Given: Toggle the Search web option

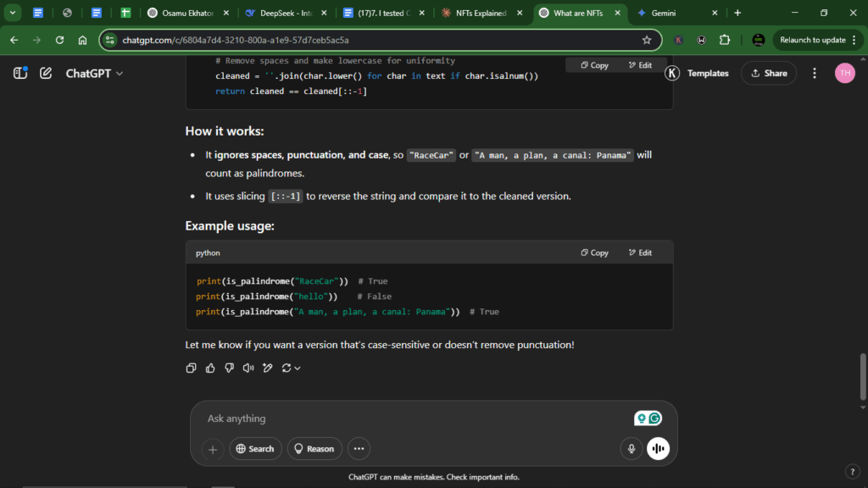Looking at the screenshot, I should [x=255, y=449].
